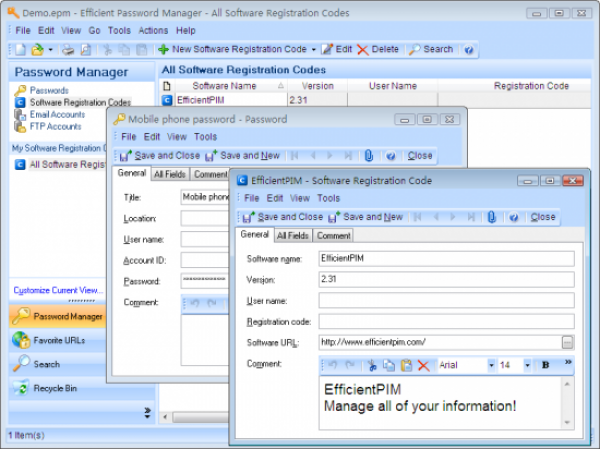Toggle Bold formatting in the Comment toolbar

[546, 366]
